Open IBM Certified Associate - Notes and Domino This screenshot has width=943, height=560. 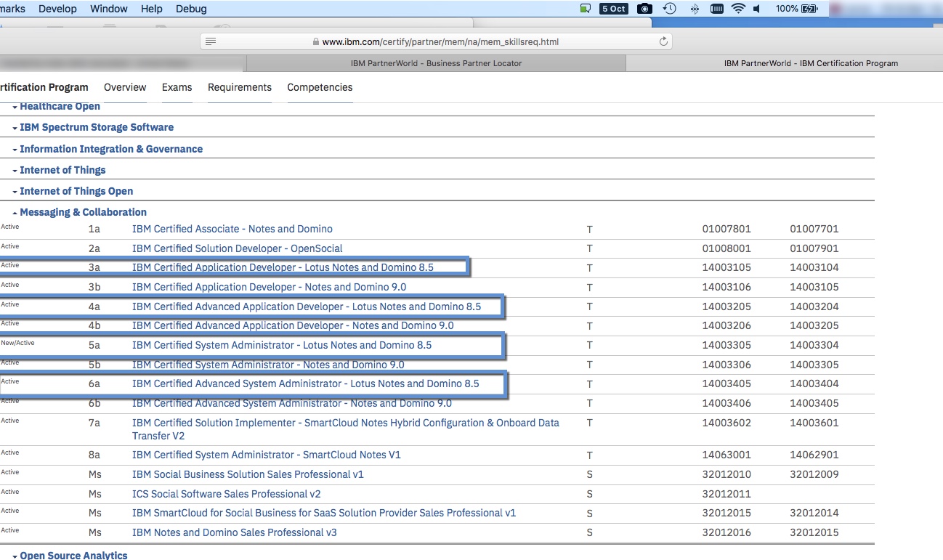232,229
